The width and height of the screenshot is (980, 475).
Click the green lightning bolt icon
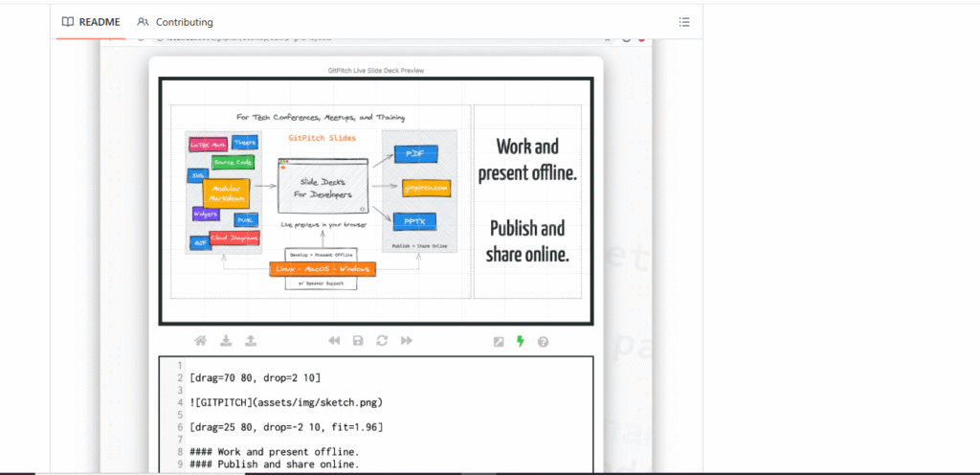(x=520, y=341)
